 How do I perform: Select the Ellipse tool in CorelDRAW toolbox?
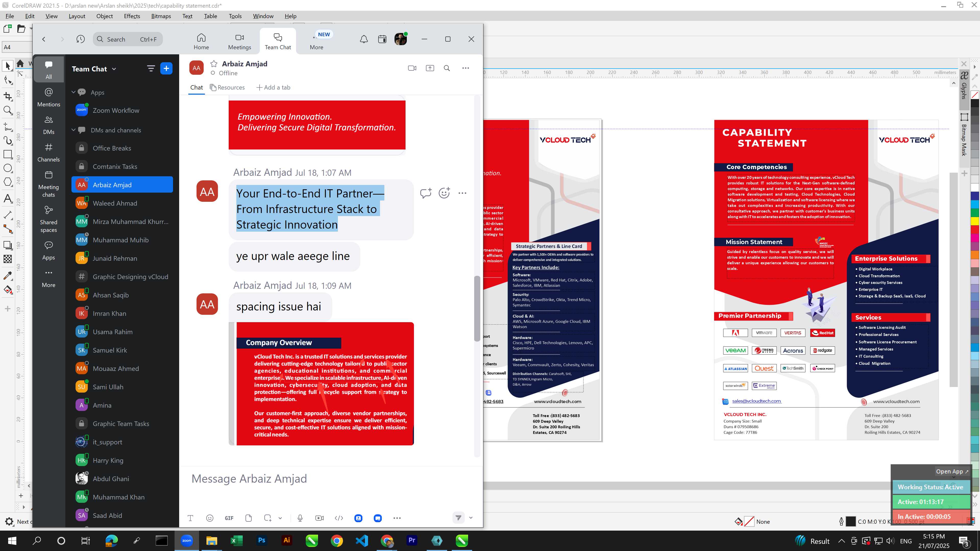(x=8, y=168)
